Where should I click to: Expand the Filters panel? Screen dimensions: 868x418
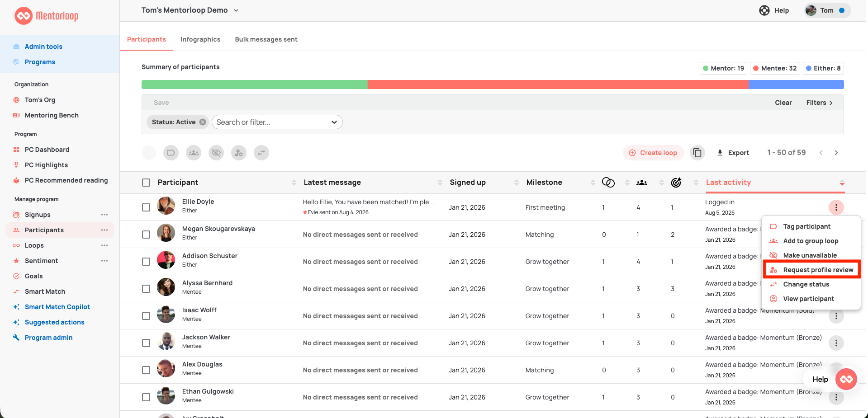click(x=819, y=103)
